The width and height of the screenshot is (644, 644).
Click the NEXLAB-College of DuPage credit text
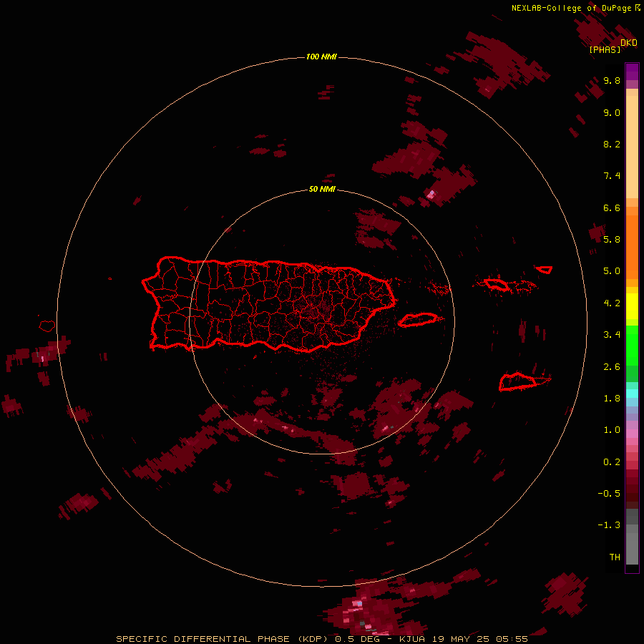571,8
